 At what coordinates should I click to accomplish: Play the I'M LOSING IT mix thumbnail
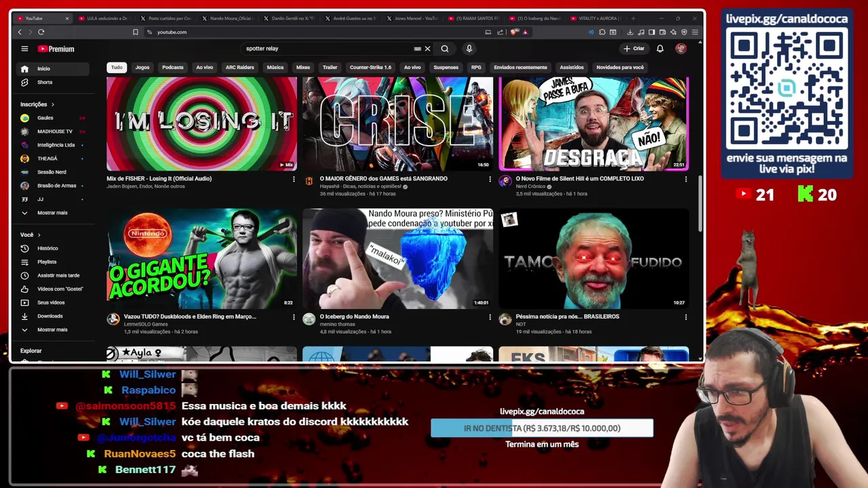[x=201, y=123]
